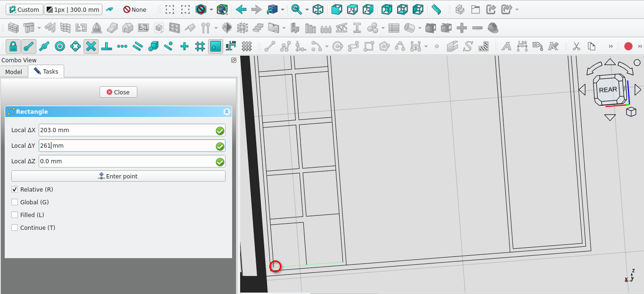Collapse the Rectangle task panel
This screenshot has height=294, width=644.
click(226, 112)
